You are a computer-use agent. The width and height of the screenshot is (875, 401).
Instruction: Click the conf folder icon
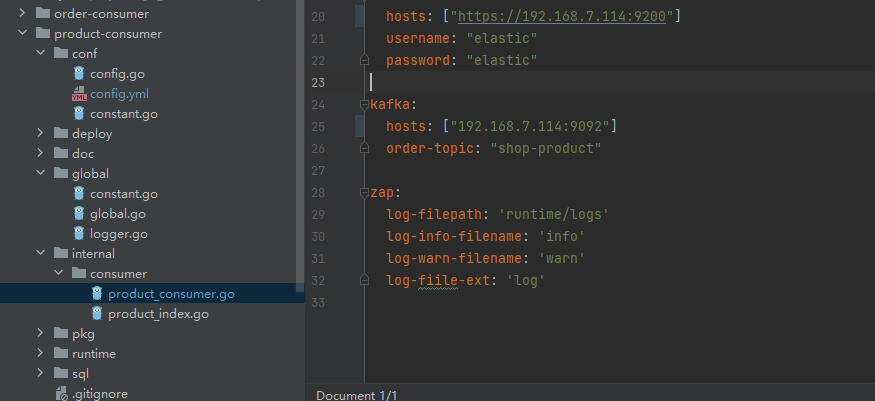(x=61, y=54)
